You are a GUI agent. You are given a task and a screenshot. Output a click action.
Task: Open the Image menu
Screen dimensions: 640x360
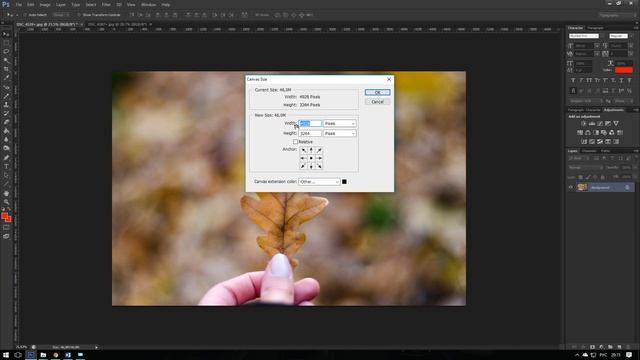click(x=45, y=4)
